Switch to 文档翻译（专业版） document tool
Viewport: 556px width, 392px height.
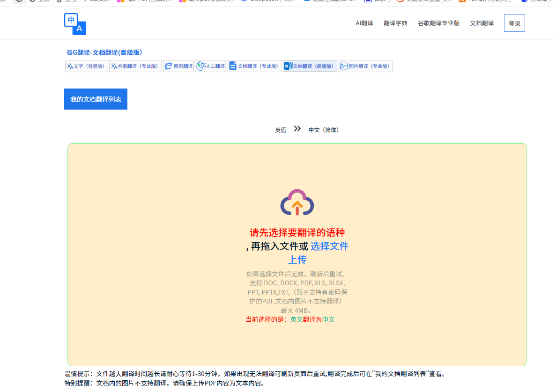tap(254, 67)
